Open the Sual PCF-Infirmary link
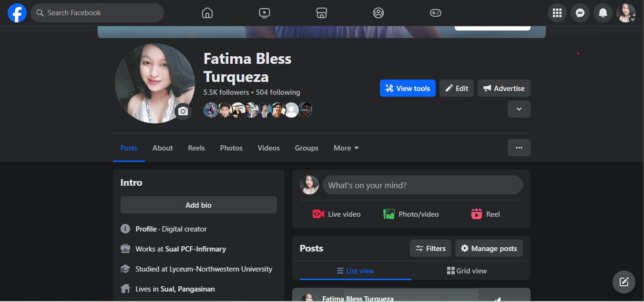 tap(195, 249)
